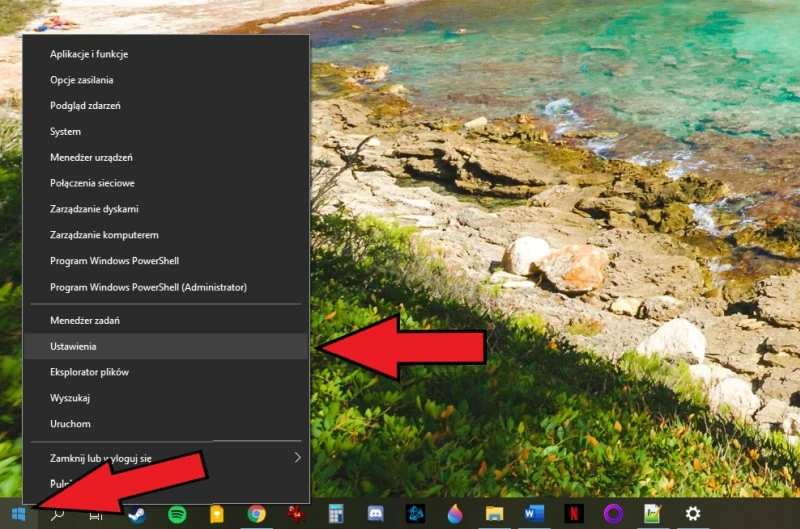The width and height of the screenshot is (800, 529).
Task: Open Menedżer urządzeń
Action: point(166,158)
